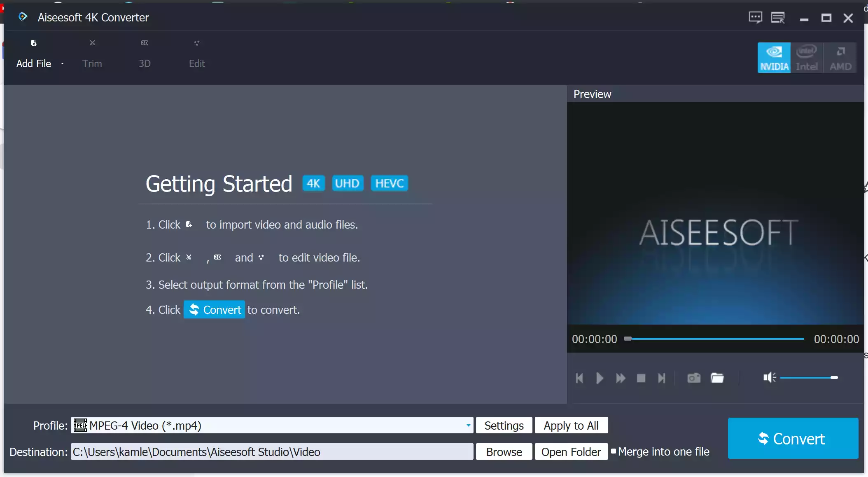Expand the Add File dropdown arrow

(x=62, y=64)
